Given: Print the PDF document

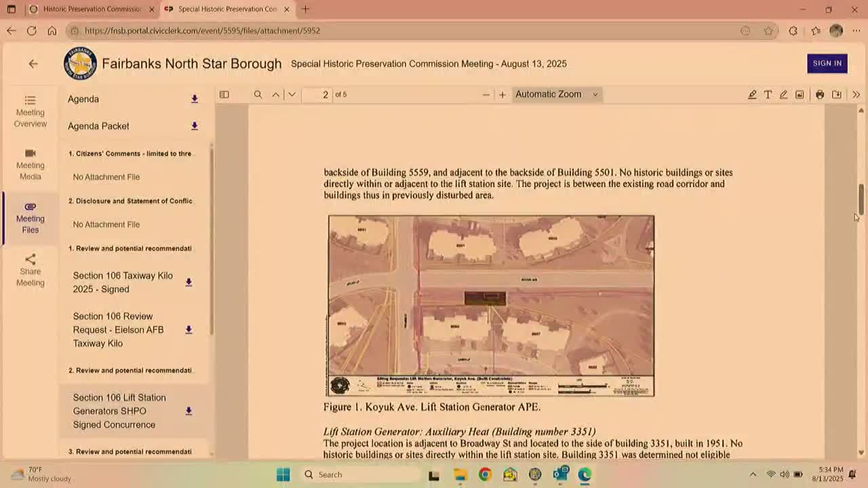Looking at the screenshot, I should click(x=820, y=95).
